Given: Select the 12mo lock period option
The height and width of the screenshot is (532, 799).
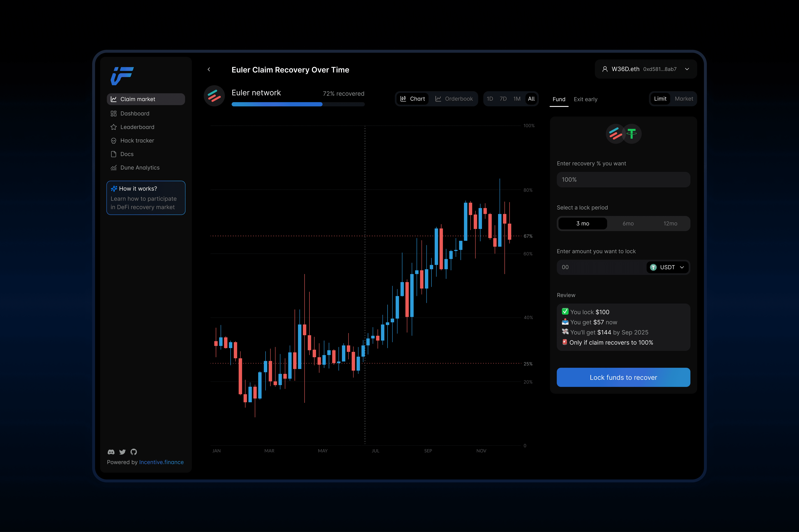Looking at the screenshot, I should 670,224.
